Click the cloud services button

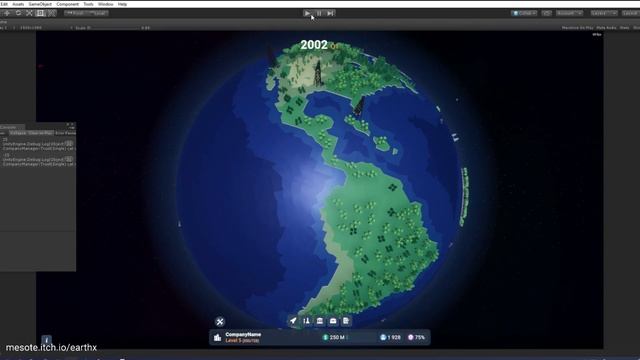pyautogui.click(x=547, y=13)
